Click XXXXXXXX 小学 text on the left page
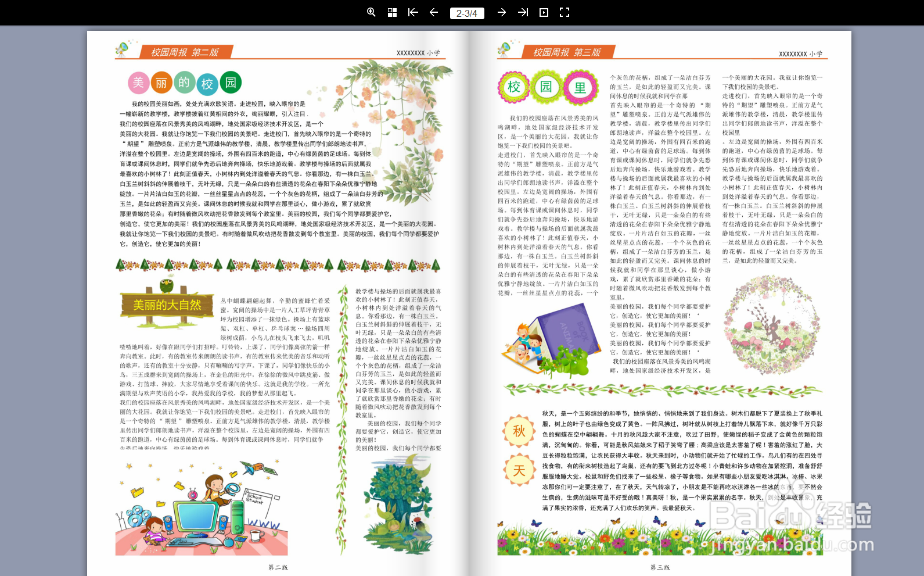924x576 pixels. (418, 53)
